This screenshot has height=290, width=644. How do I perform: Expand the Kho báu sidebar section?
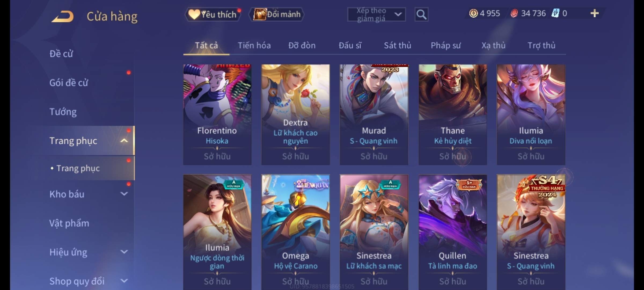click(124, 194)
